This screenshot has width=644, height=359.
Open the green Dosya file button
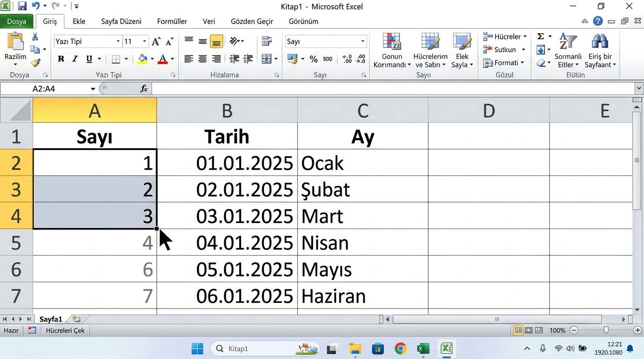click(16, 22)
